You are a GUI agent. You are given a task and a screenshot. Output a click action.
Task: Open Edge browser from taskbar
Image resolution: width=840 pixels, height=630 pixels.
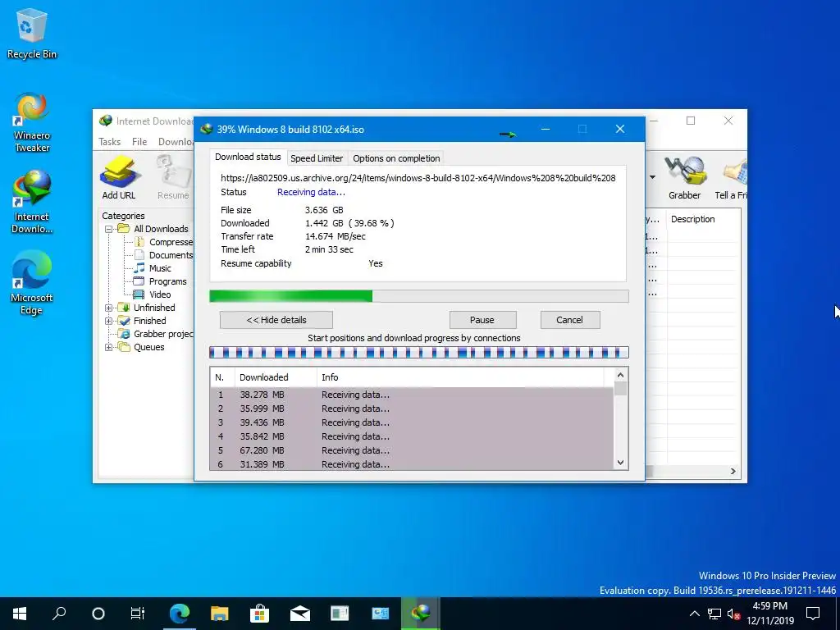pyautogui.click(x=179, y=613)
